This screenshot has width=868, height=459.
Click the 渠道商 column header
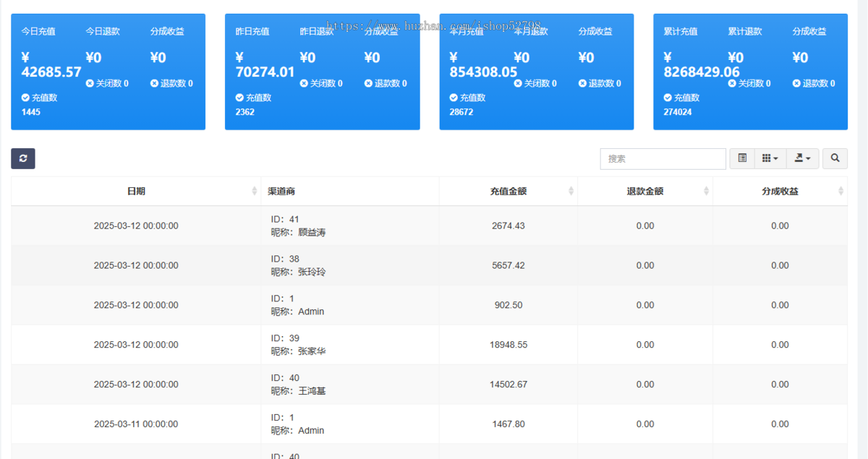click(x=350, y=192)
